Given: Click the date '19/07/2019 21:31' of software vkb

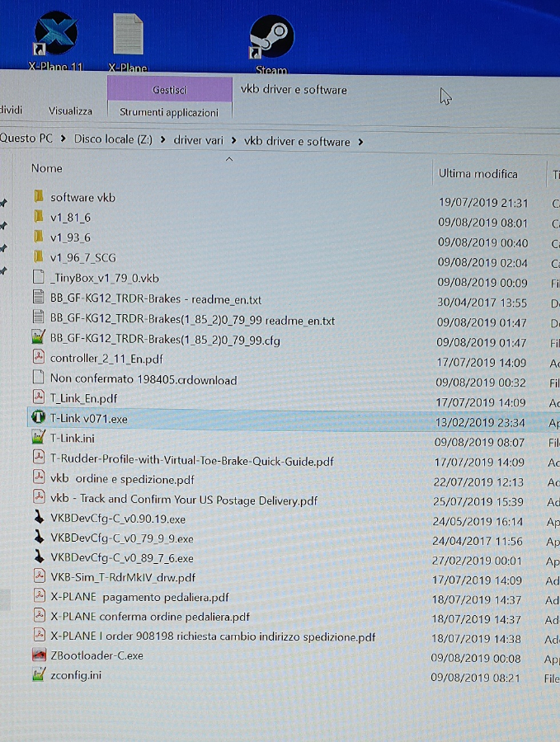Looking at the screenshot, I should [x=482, y=203].
